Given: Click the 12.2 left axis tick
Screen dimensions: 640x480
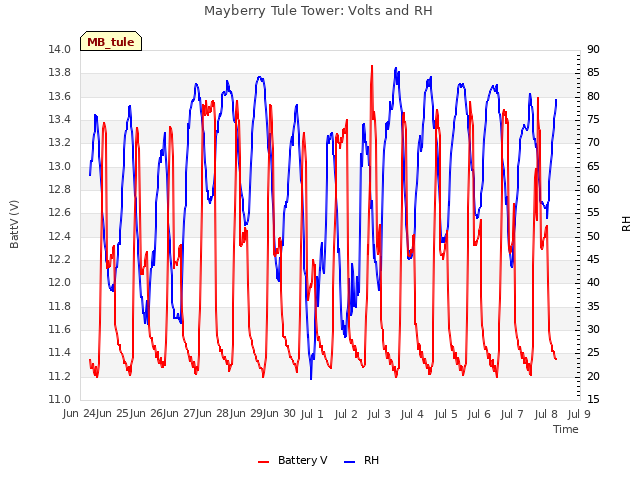Looking at the screenshot, I should 60,260.
